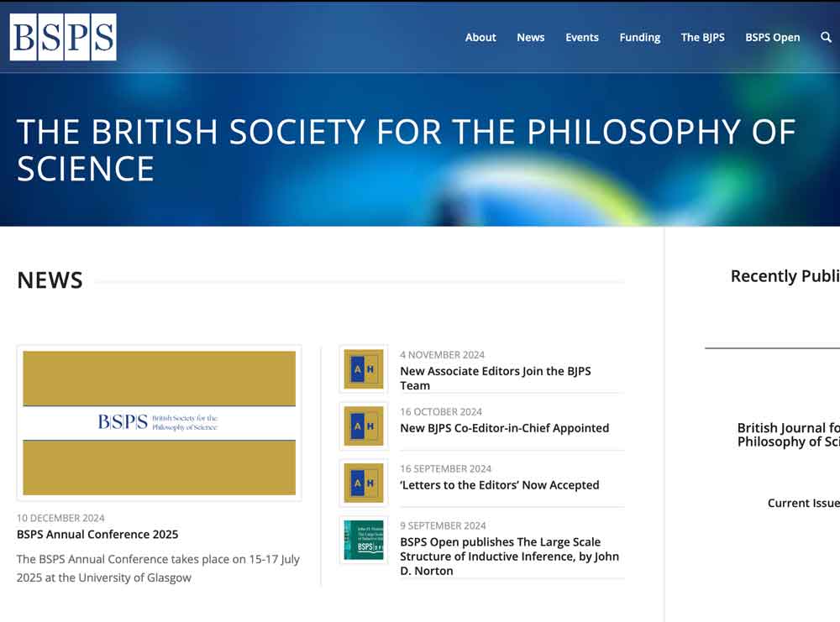Go to BSPS Open in navigation
This screenshot has width=840, height=622.
(x=772, y=37)
